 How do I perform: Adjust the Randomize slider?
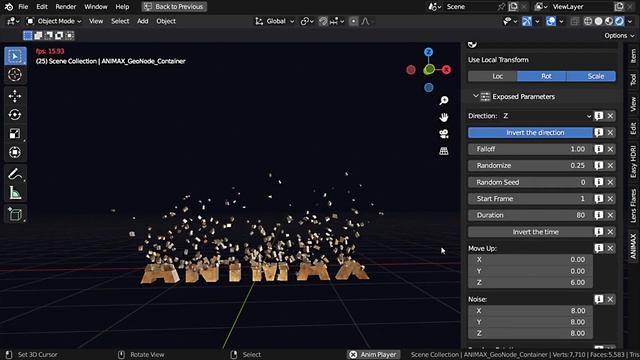531,165
